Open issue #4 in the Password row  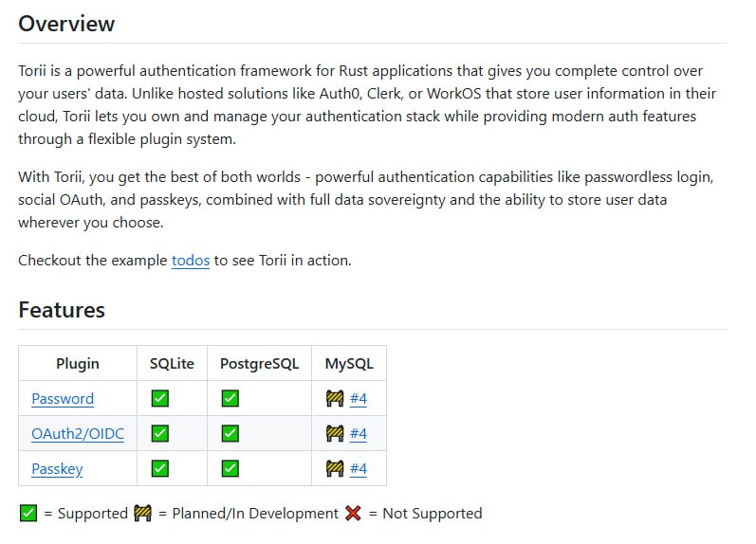(x=358, y=399)
